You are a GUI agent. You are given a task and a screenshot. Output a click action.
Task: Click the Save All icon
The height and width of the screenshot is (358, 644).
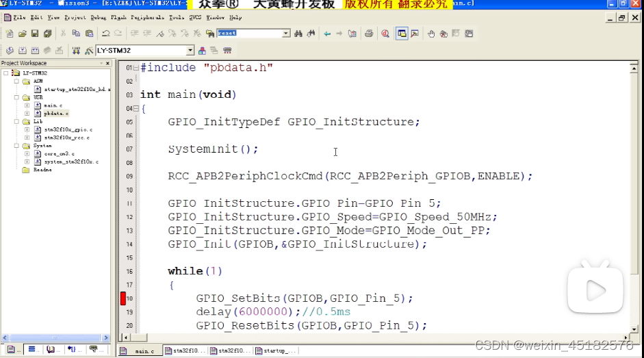[48, 34]
